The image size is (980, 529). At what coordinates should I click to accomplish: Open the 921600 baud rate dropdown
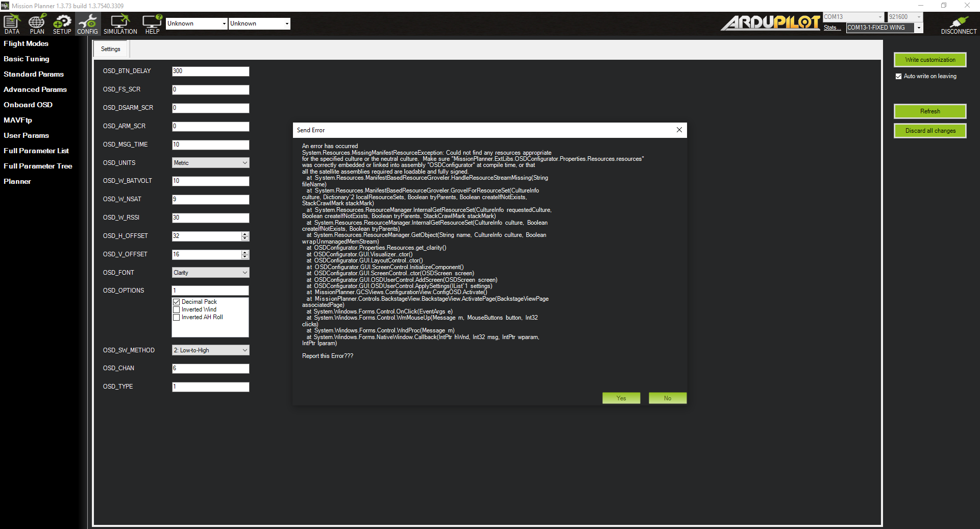pyautogui.click(x=905, y=17)
